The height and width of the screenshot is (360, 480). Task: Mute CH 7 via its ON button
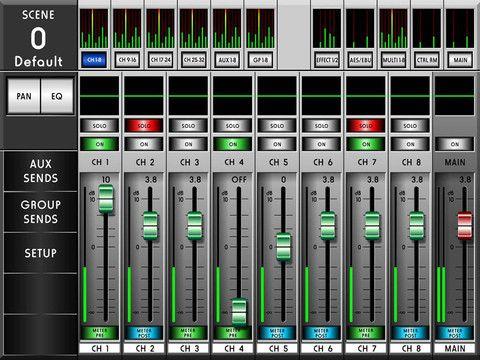point(366,144)
